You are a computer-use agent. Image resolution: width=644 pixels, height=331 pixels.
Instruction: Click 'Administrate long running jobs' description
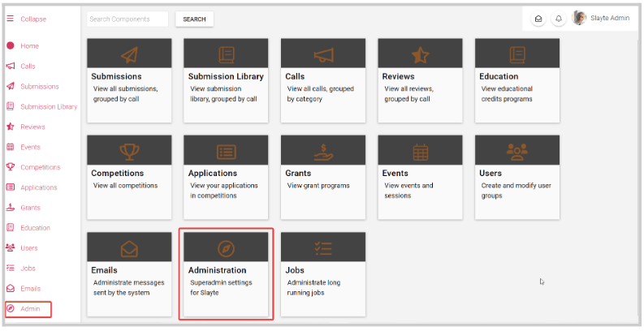(313, 287)
